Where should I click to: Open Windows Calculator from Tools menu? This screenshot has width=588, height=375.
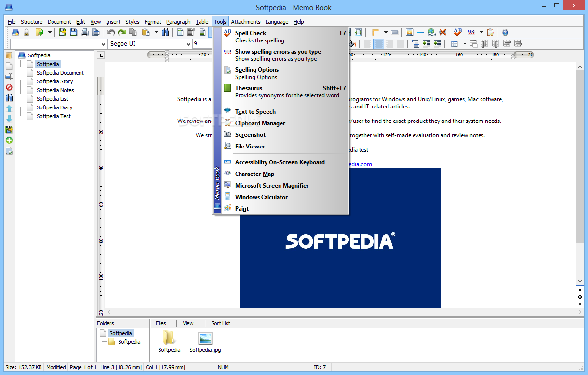coord(284,197)
